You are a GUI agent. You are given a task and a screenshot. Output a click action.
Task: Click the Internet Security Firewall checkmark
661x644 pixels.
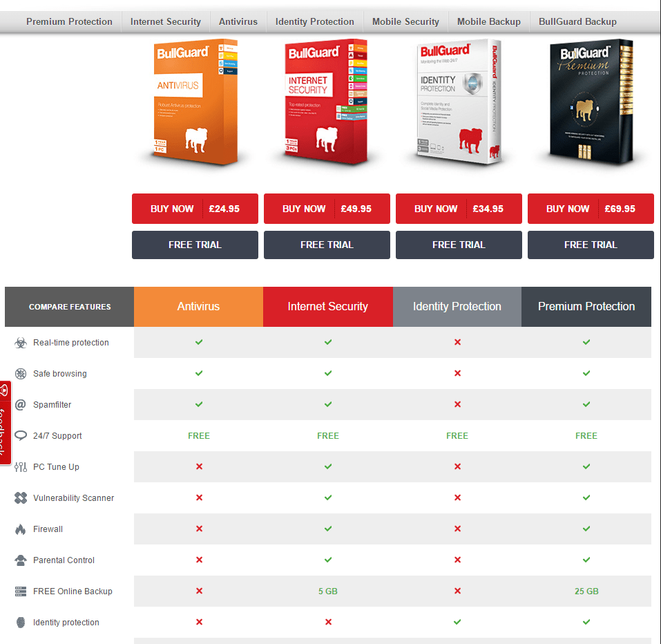[x=328, y=529]
